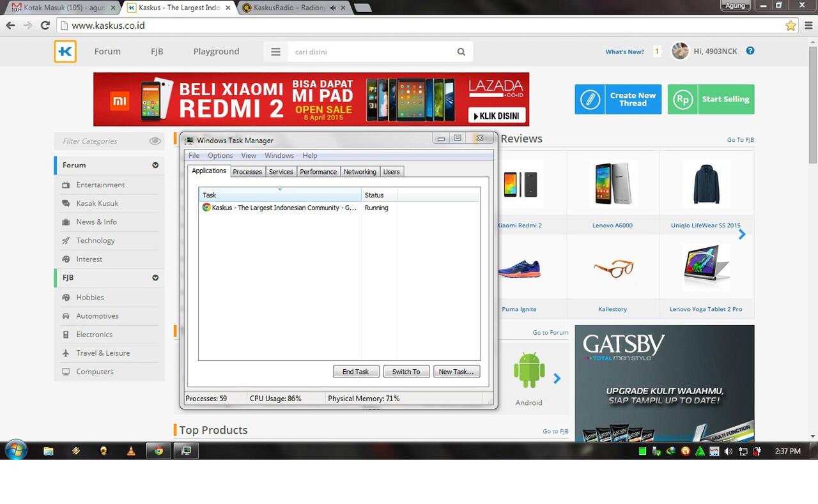Click the Chrome taskbar icon

click(x=158, y=450)
